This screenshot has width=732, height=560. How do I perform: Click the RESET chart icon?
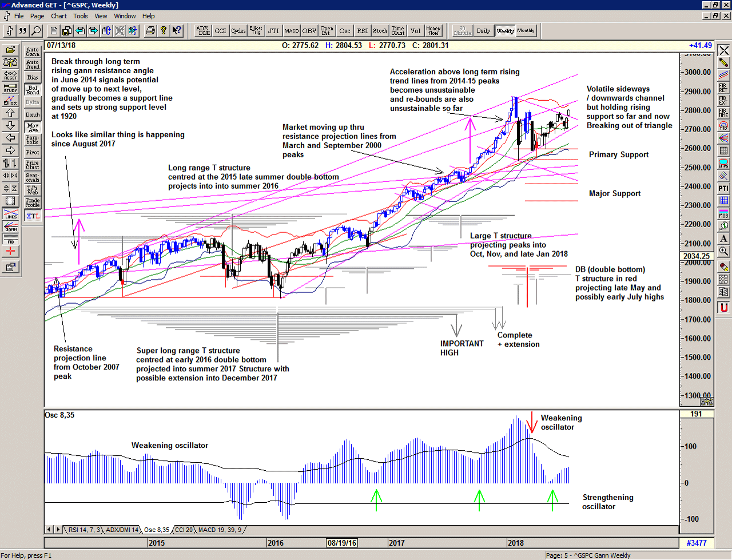coord(10,75)
